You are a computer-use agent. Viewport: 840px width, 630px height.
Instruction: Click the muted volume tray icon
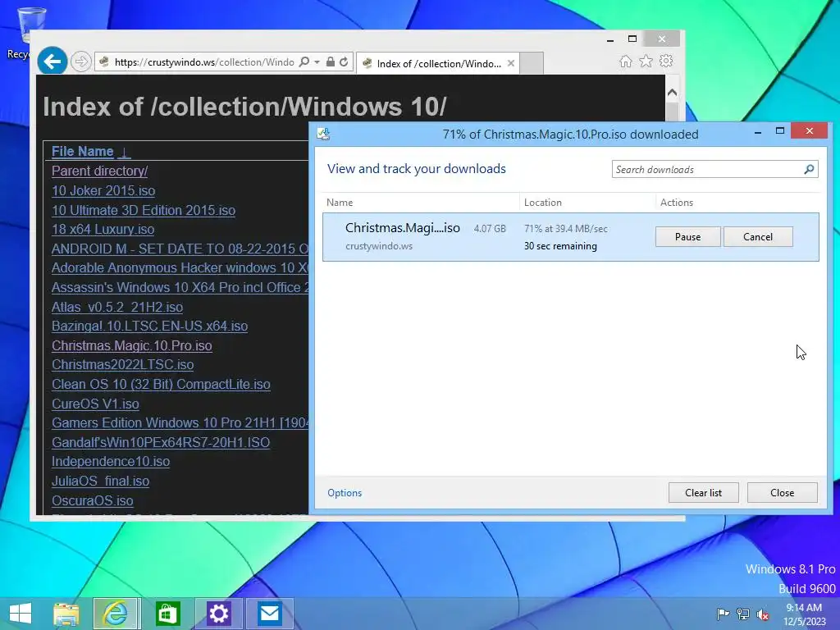[763, 614]
